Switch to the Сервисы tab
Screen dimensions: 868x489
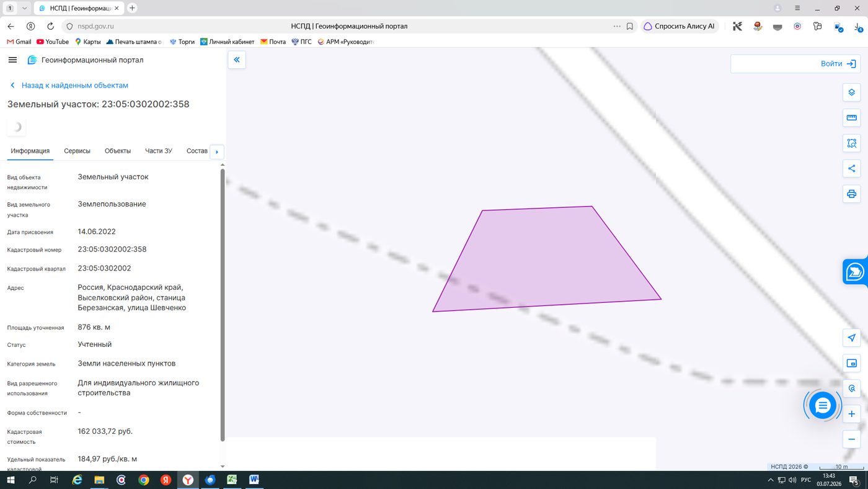coord(77,151)
